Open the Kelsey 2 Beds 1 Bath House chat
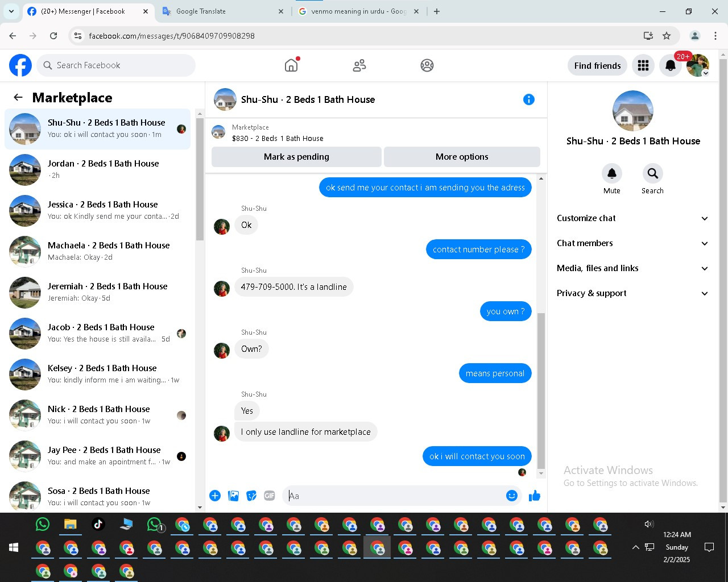Screen dimensions: 728x582 [x=98, y=374]
